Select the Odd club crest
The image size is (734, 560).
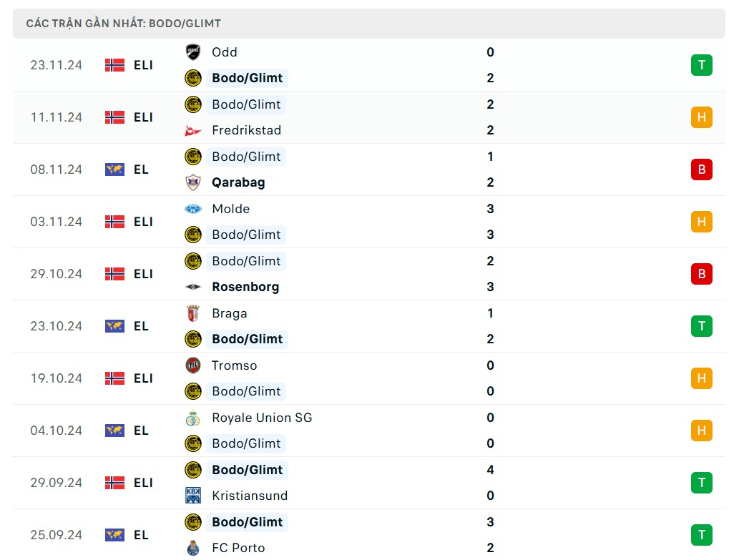click(192, 51)
